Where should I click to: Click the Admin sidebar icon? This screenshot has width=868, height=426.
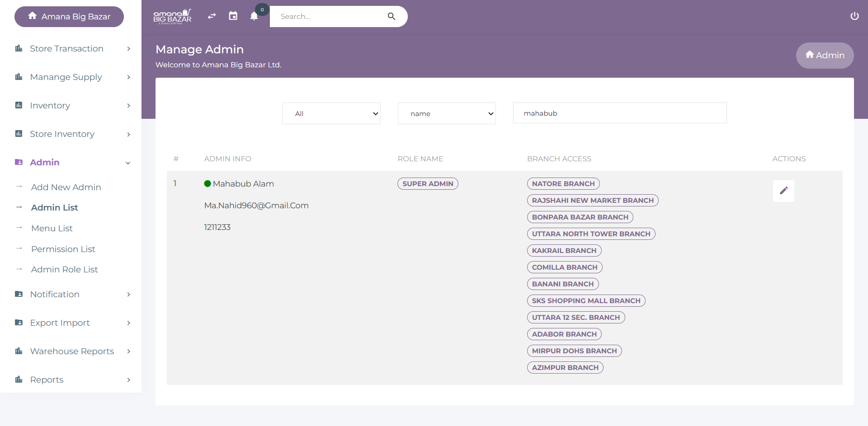pyautogui.click(x=19, y=162)
